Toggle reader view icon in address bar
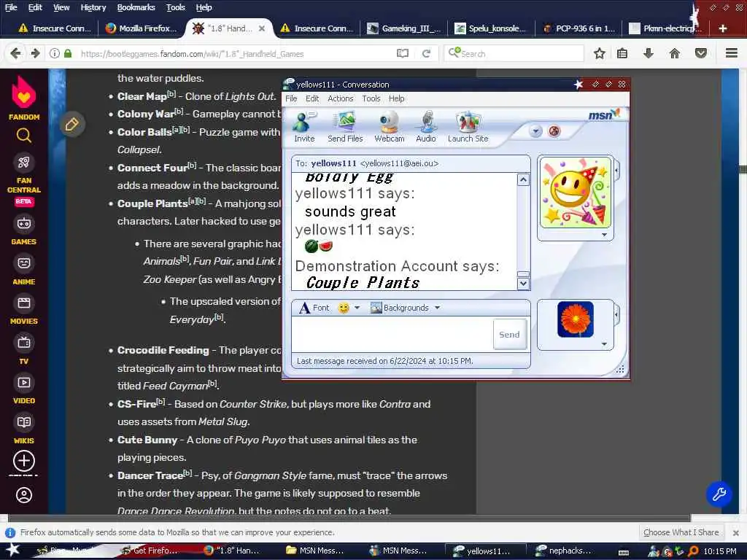The image size is (747, 560). coord(403,53)
